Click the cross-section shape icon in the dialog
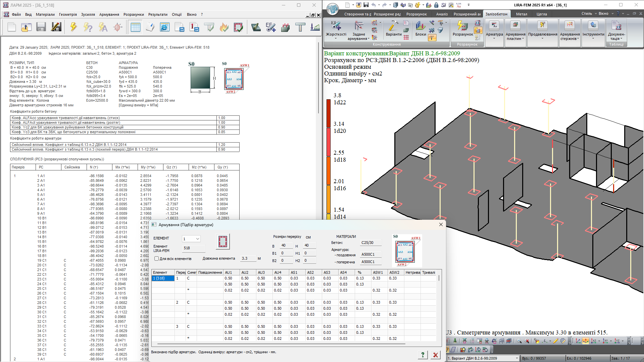This screenshot has width=644, height=362. 223,242
